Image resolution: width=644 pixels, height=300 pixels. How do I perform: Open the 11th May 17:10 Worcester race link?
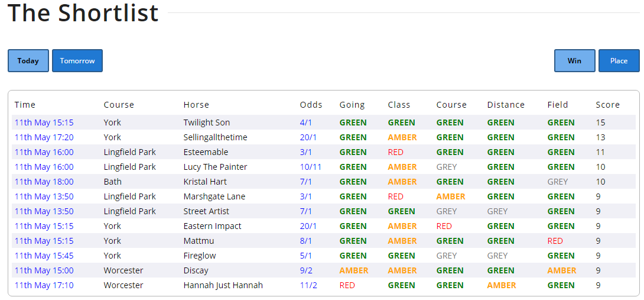[44, 285]
